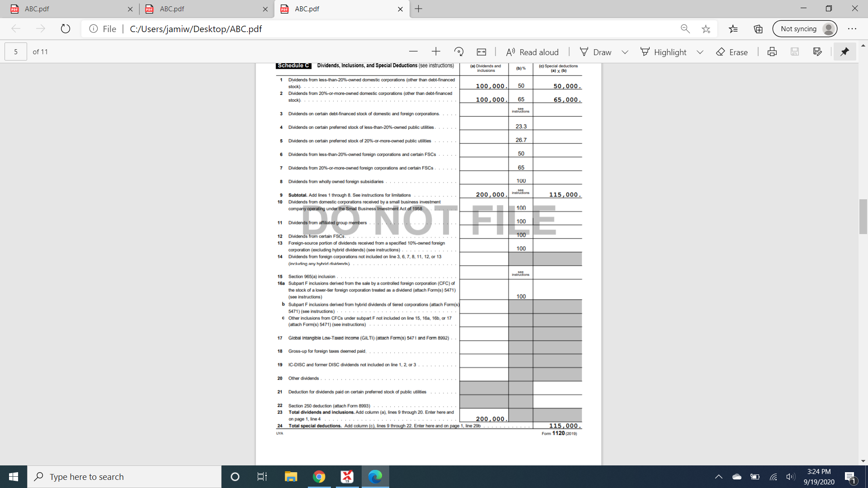The height and width of the screenshot is (488, 868).
Task: Refresh the current page
Action: coord(66,28)
